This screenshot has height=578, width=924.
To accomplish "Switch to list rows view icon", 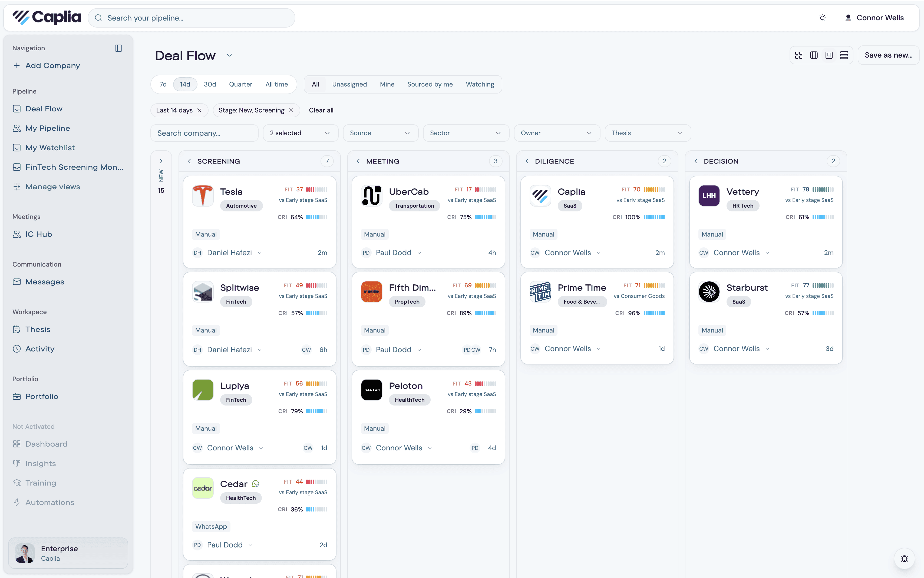I will tap(844, 55).
